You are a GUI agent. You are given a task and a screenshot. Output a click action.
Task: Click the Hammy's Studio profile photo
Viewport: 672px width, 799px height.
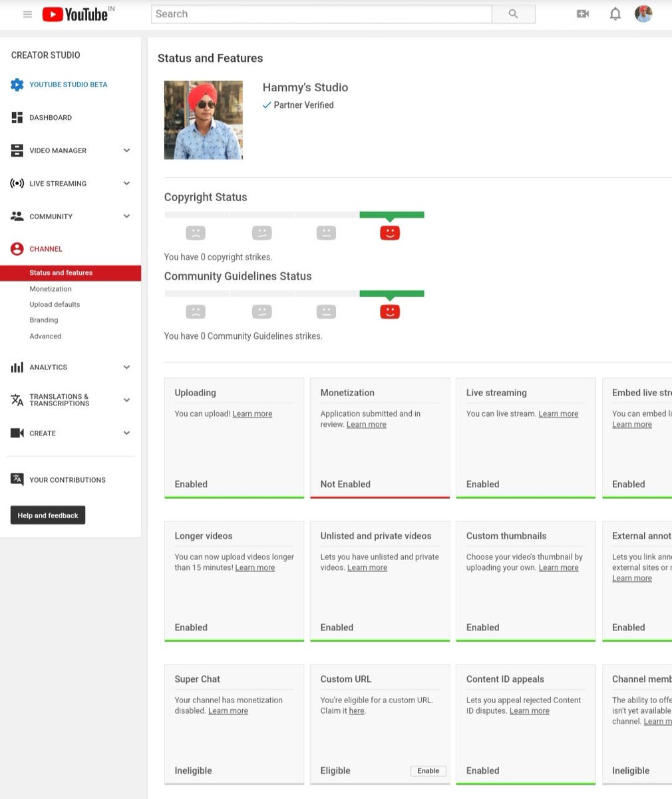(204, 121)
